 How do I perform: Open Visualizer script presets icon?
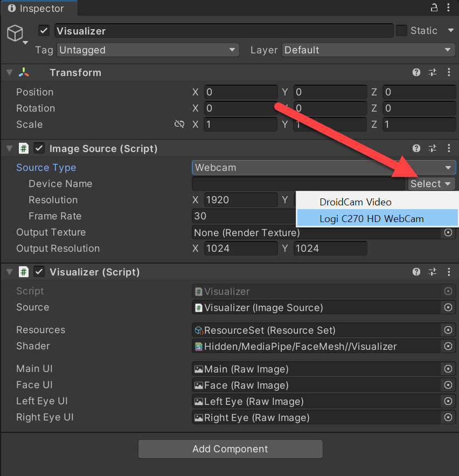pos(432,272)
